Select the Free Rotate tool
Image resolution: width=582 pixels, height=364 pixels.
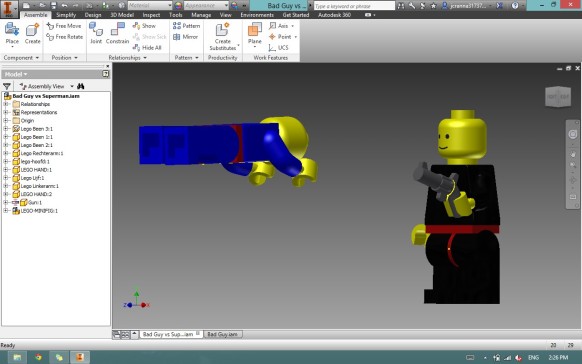pyautogui.click(x=65, y=37)
